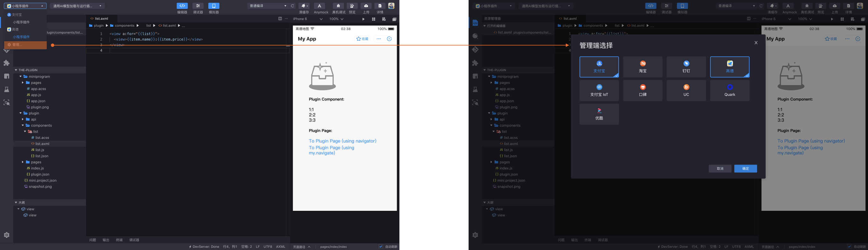The width and height of the screenshot is (868, 250).
Task: Open the iPhone 6 device dropdown in left screenshot
Action: coord(308,19)
